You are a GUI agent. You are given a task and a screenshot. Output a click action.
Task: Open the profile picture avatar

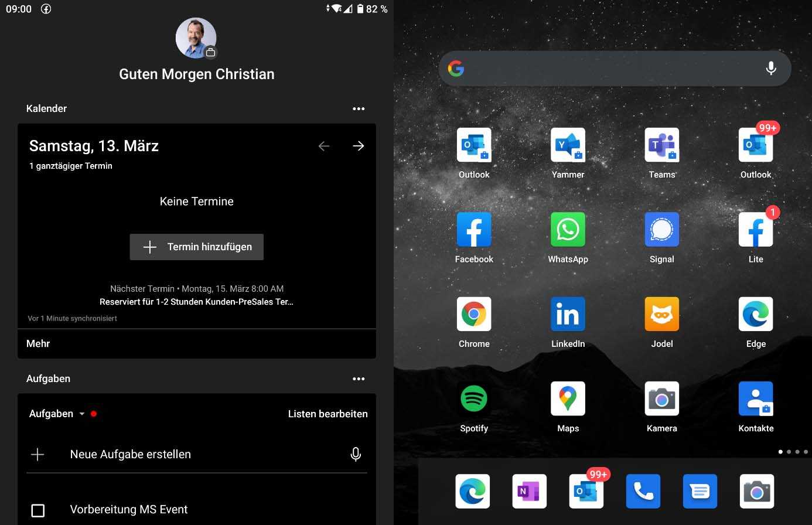pyautogui.click(x=196, y=38)
